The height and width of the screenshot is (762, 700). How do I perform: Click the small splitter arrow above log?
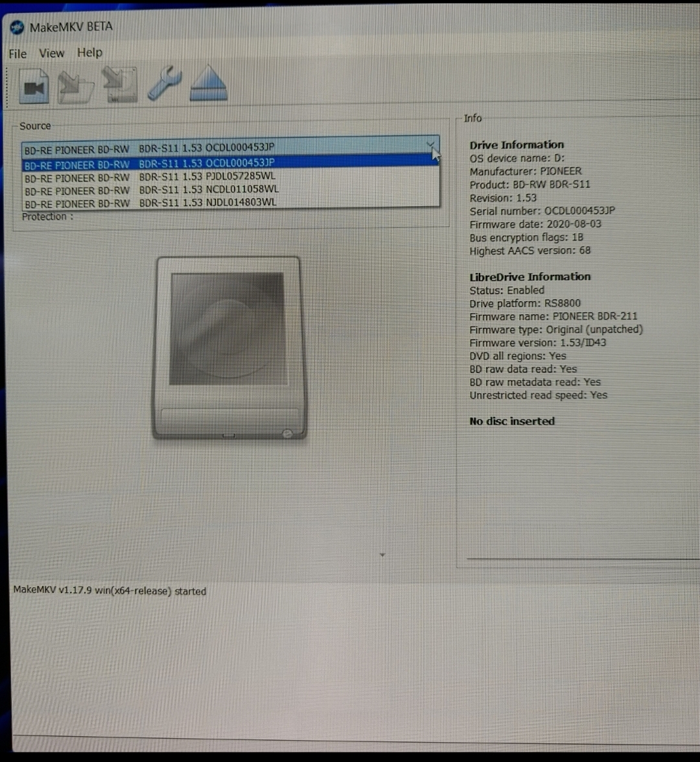[382, 555]
